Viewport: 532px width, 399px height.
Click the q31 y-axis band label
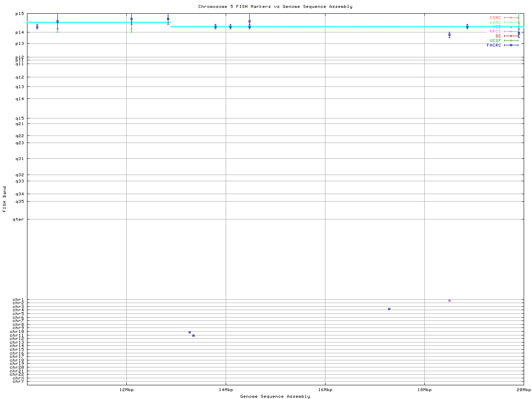[20, 158]
